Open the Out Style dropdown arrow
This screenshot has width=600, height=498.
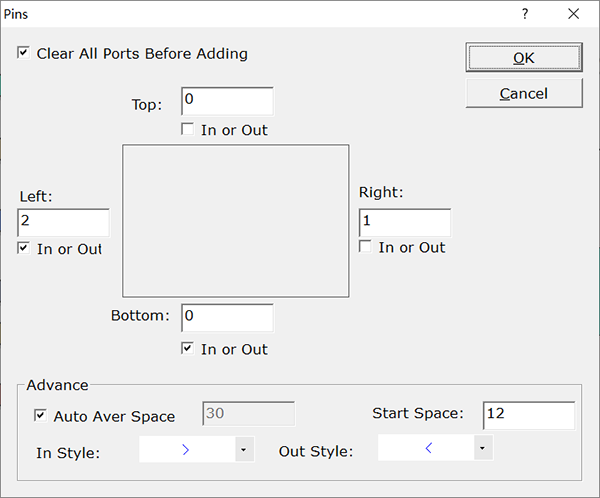pyautogui.click(x=483, y=448)
